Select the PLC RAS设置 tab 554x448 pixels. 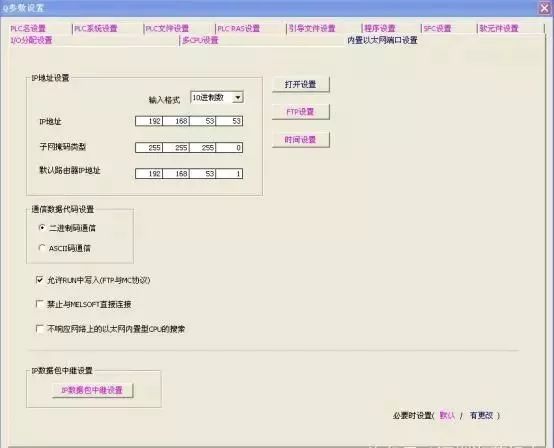[238, 29]
